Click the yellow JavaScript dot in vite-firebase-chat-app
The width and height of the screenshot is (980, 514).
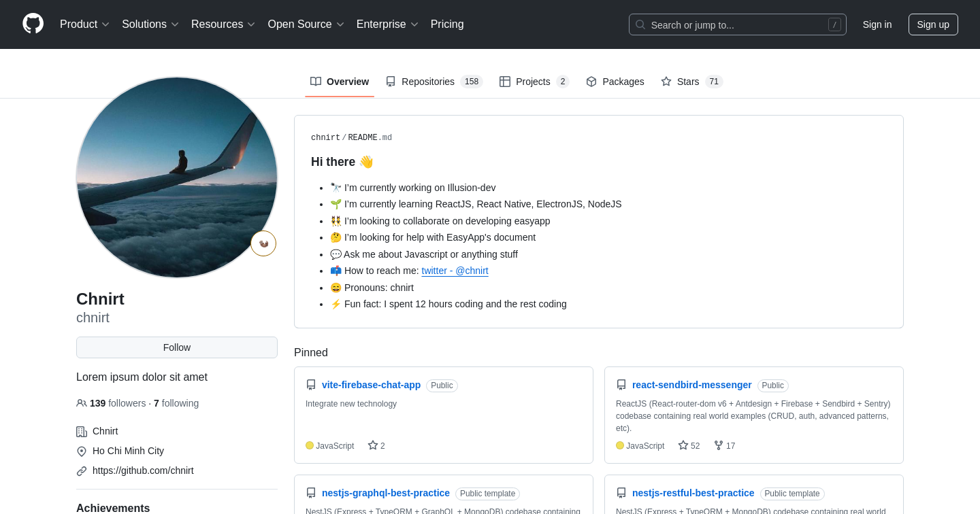(310, 445)
